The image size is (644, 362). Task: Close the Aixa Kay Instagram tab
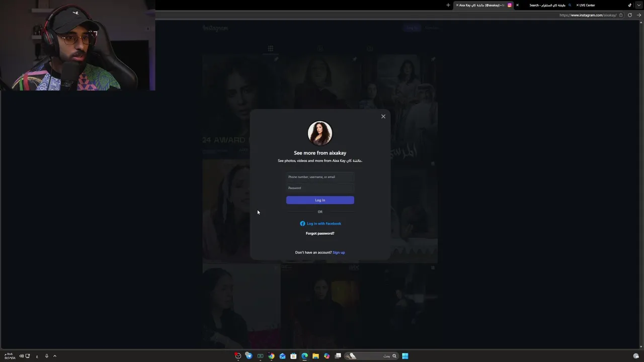[x=457, y=5]
